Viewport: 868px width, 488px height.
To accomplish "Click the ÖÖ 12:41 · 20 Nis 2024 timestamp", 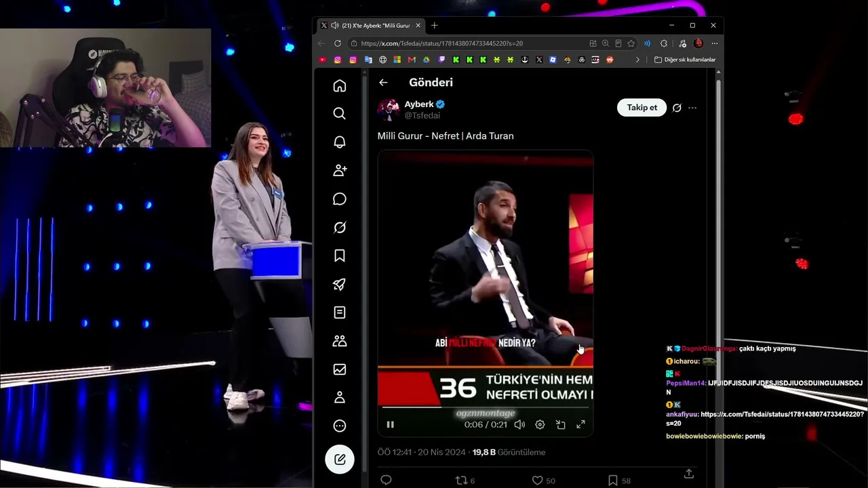I will tap(422, 452).
